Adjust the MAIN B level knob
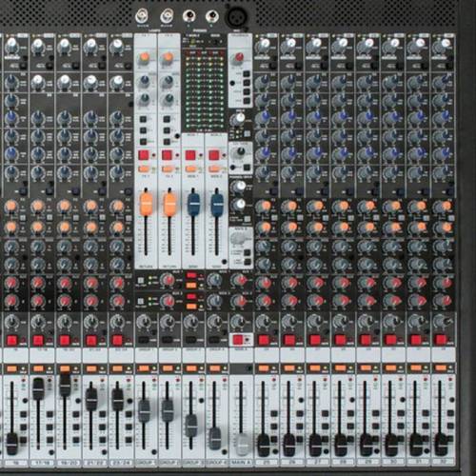476x476 pixels. [239, 239]
